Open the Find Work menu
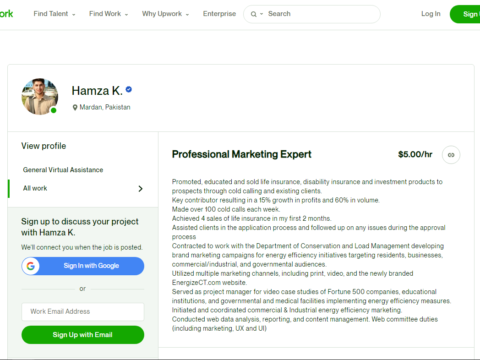Screen dimensions: 480x360 (x=108, y=14)
